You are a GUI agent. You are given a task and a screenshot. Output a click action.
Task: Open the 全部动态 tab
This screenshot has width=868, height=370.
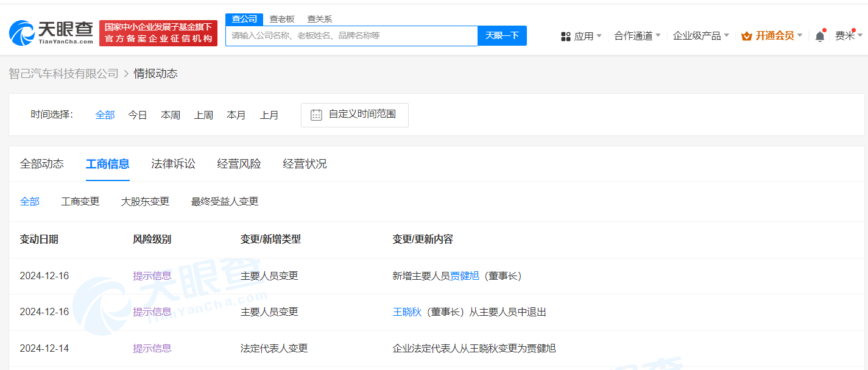[42, 163]
